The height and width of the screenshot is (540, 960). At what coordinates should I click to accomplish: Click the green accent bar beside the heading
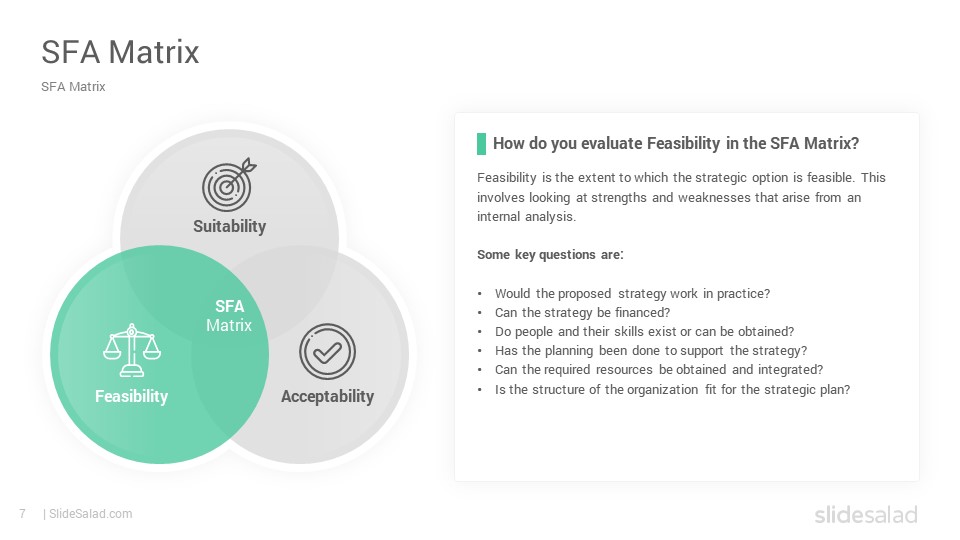tap(481, 144)
